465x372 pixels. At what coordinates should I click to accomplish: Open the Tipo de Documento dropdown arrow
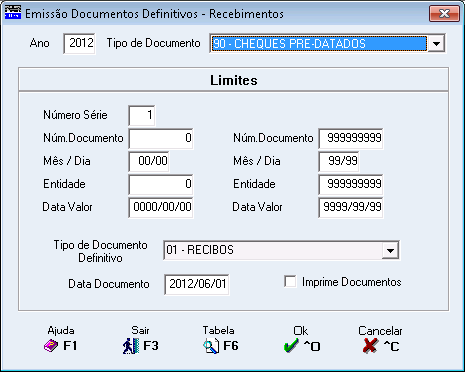click(x=436, y=43)
